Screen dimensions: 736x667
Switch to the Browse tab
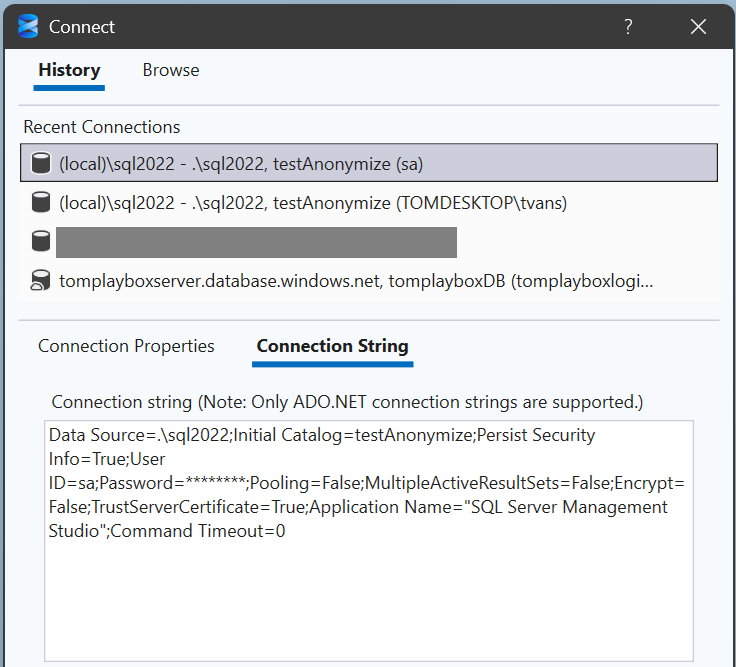pos(171,70)
